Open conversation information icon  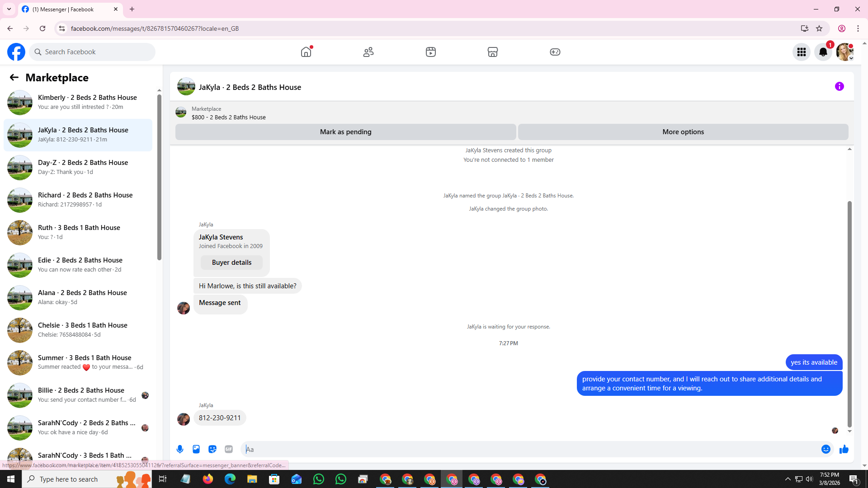click(x=839, y=86)
